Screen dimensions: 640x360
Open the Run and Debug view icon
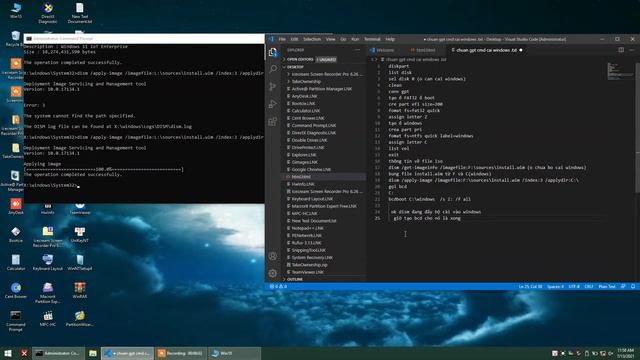point(273,104)
